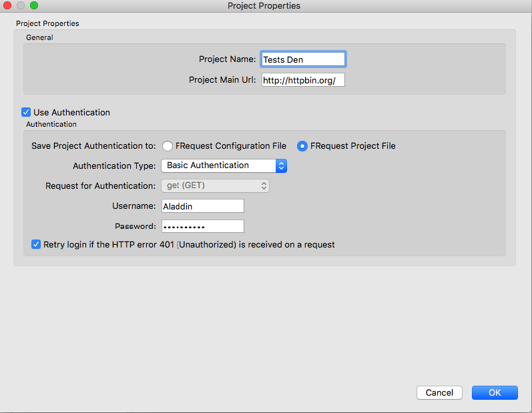Click the masked Password input field
Image resolution: width=532 pixels, height=413 pixels.
(x=202, y=226)
